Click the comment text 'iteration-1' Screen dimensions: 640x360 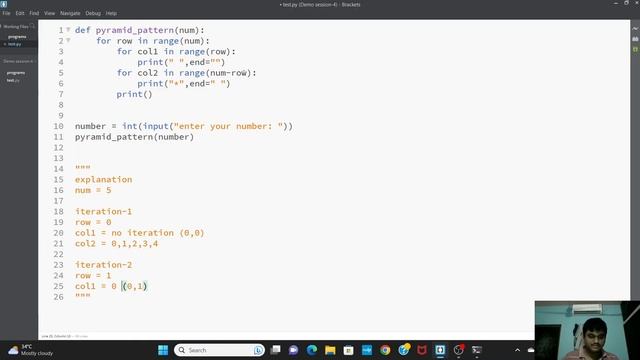pyautogui.click(x=103, y=211)
